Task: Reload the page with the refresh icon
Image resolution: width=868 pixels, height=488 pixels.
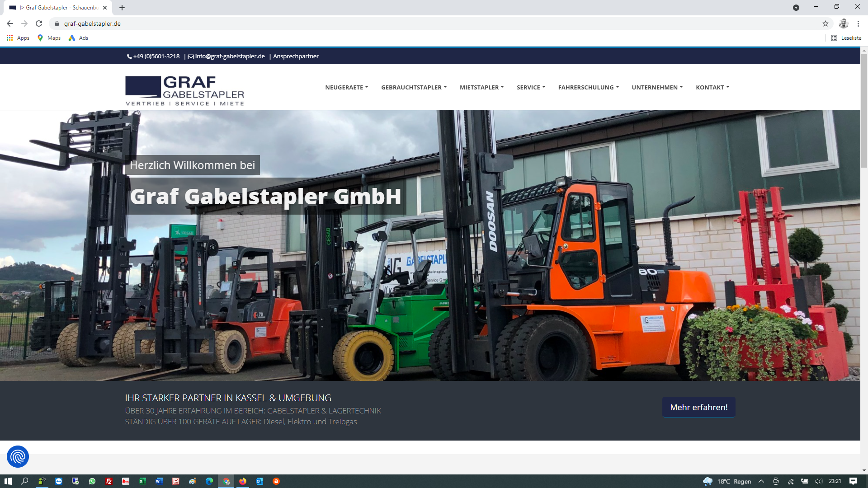Action: [x=39, y=23]
